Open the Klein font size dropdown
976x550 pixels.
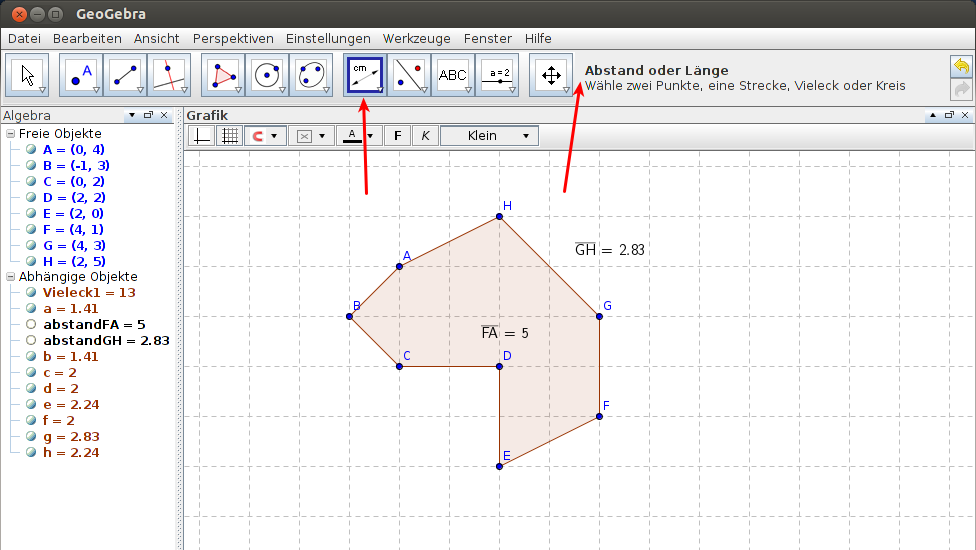pyautogui.click(x=489, y=136)
